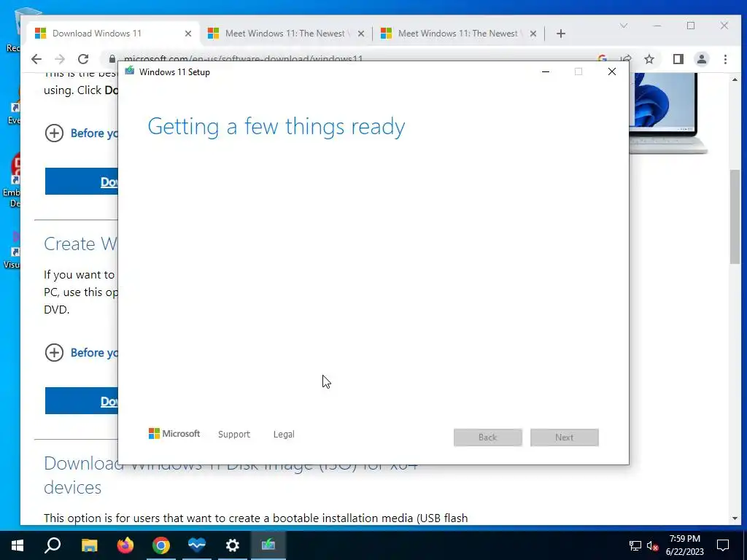Close the Windows 11 Setup dialog
Image resolution: width=747 pixels, height=560 pixels.
[x=612, y=71]
